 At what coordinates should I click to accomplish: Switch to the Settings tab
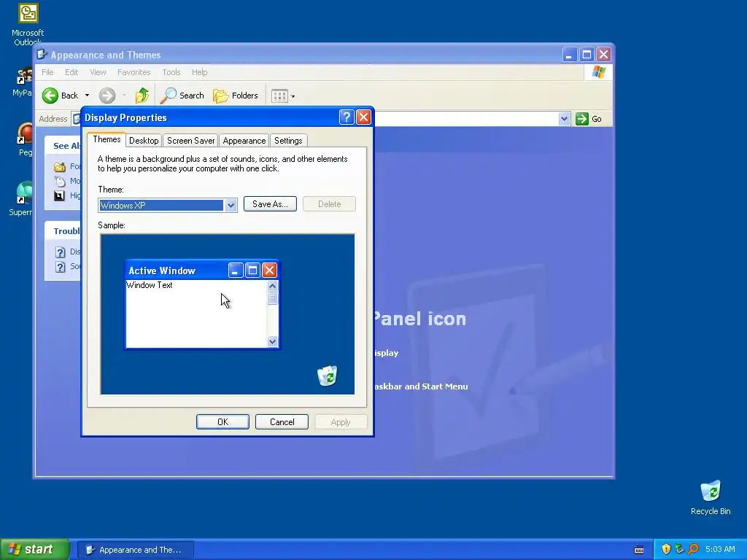tap(288, 141)
